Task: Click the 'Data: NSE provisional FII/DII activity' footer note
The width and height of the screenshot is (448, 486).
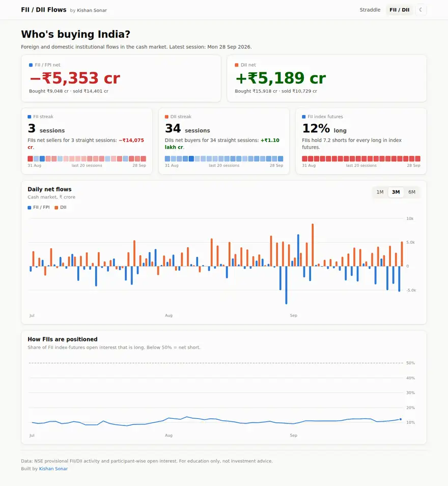Action: [x=147, y=461]
